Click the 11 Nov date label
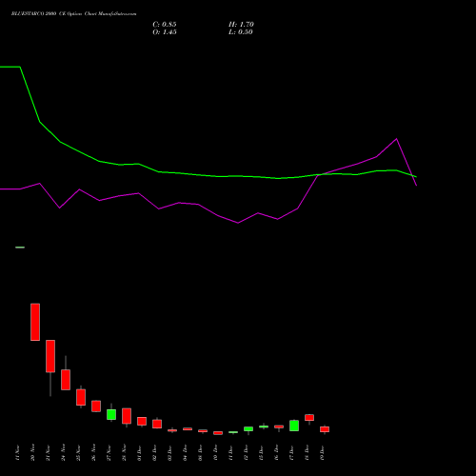This screenshot has height=476, width=476. [17, 453]
